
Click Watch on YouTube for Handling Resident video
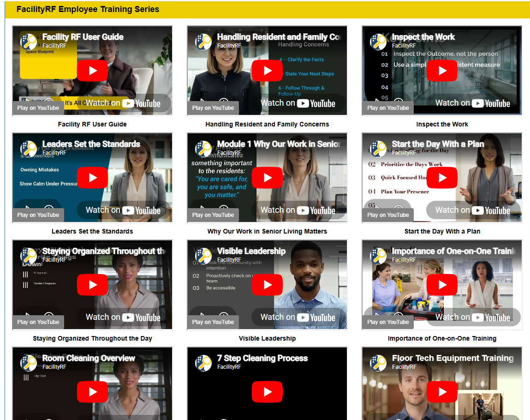point(298,103)
